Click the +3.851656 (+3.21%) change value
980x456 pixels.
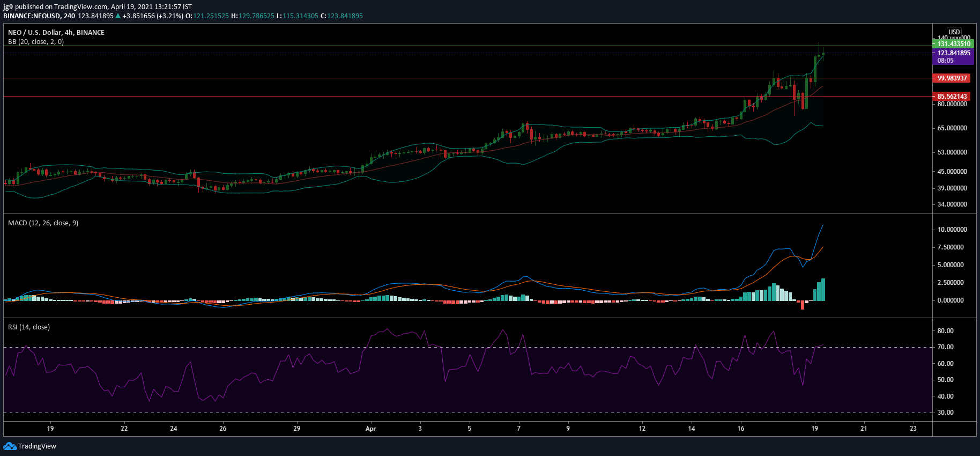pos(153,16)
